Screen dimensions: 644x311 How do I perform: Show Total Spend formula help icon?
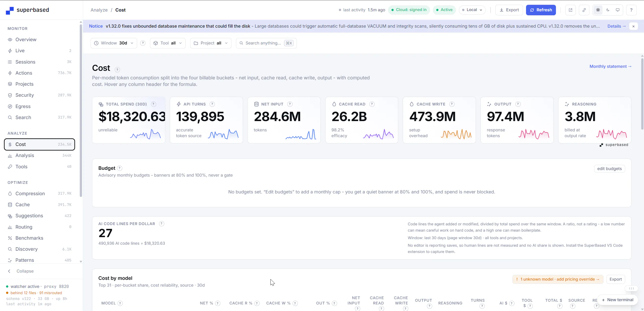153,104
